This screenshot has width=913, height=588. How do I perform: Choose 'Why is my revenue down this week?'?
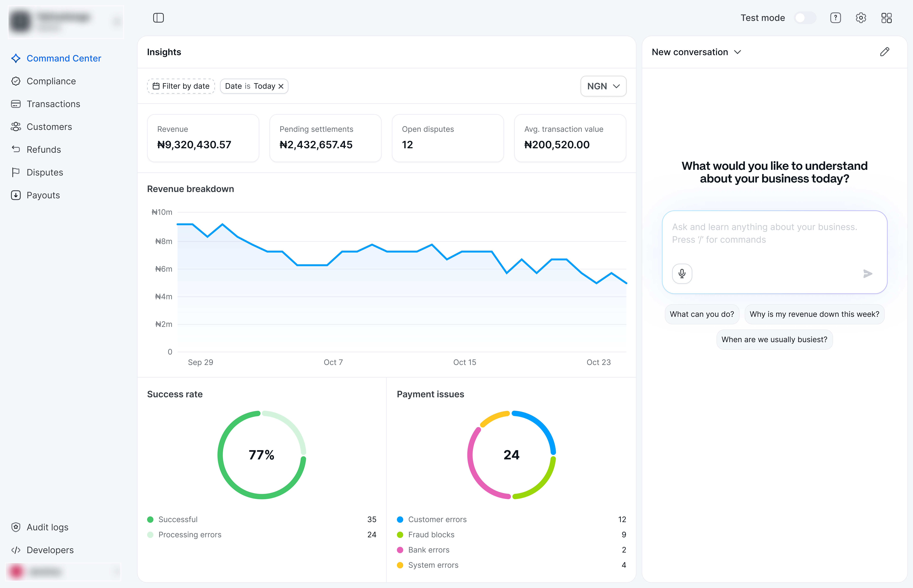coord(814,314)
